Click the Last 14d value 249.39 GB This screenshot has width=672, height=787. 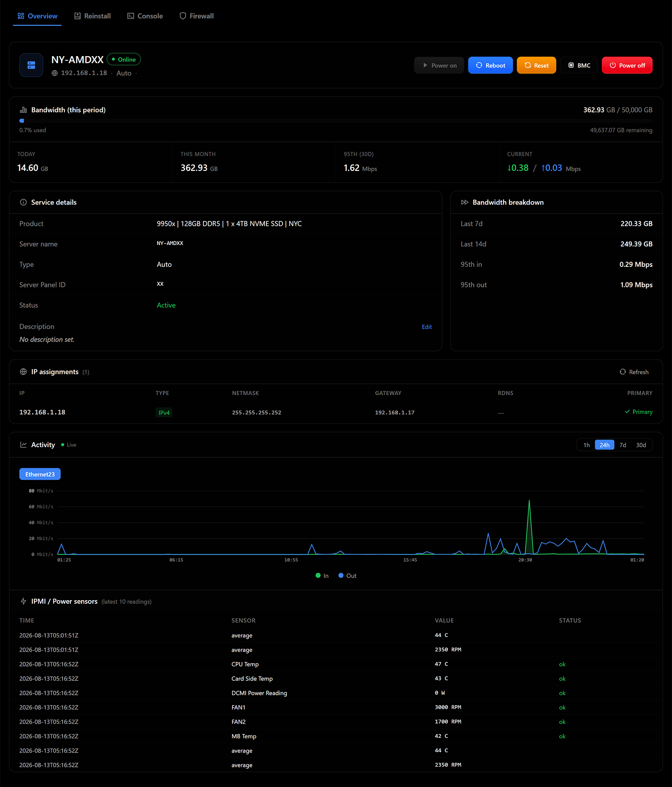[636, 244]
